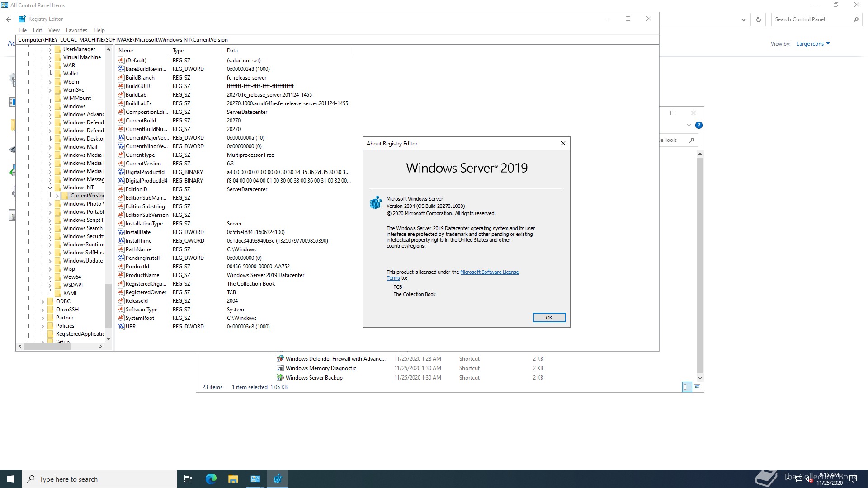Open Windows Memory Diagnostic shortcut icon
The height and width of the screenshot is (488, 868).
click(x=280, y=368)
